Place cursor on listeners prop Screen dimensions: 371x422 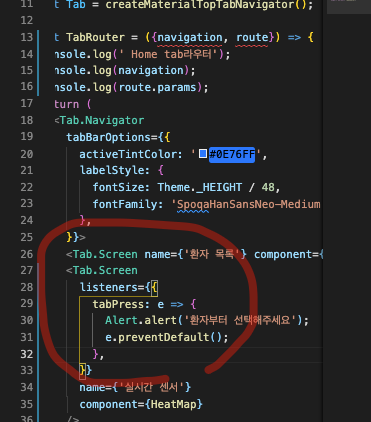[x=111, y=287]
